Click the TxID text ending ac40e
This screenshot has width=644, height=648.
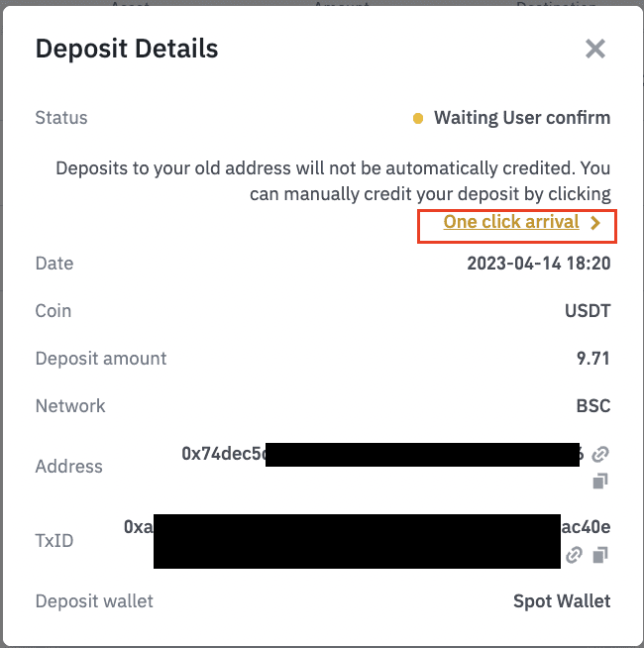586,527
